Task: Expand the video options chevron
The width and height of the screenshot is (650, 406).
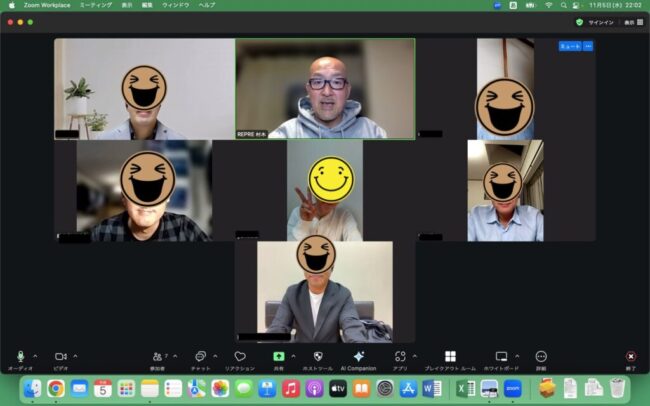Action: [75, 356]
